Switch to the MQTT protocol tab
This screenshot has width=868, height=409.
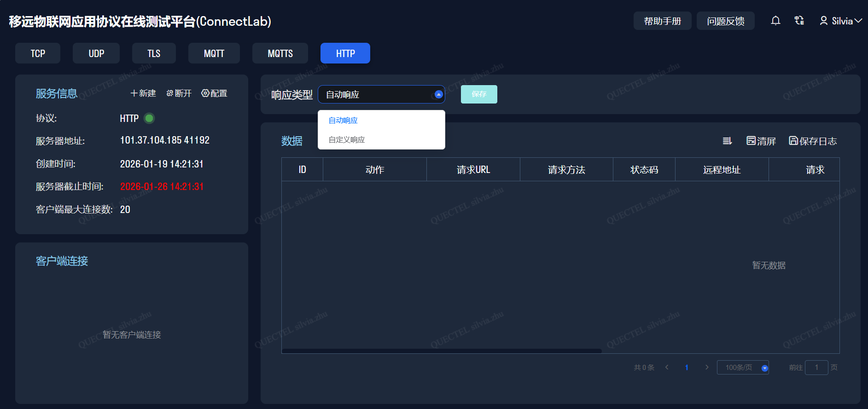click(x=214, y=53)
